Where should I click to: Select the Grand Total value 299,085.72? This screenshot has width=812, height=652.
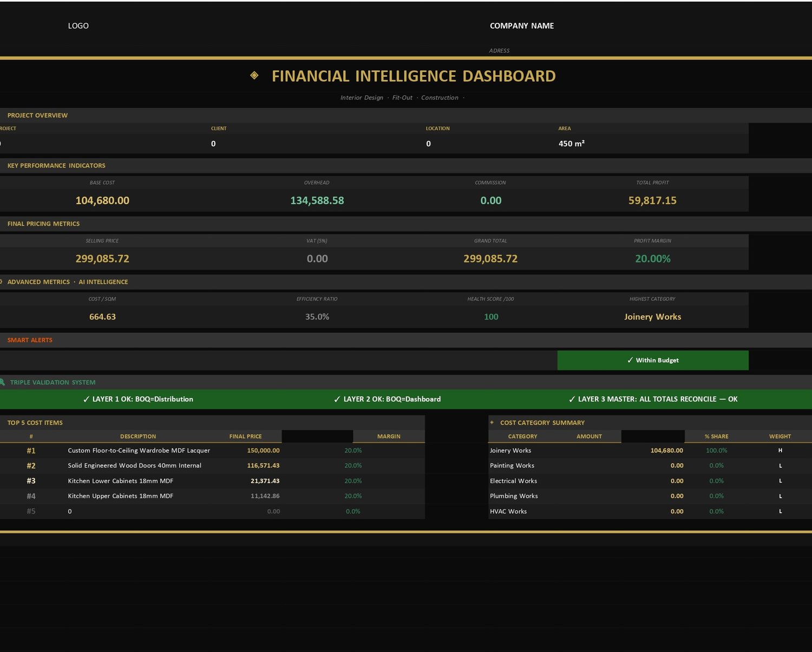tap(490, 259)
